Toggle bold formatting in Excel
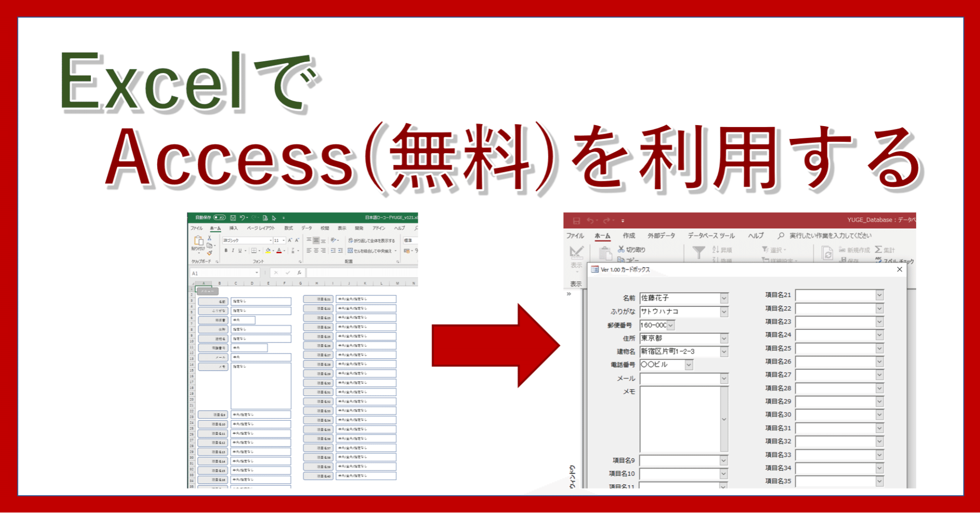This screenshot has height=513, width=980. point(226,251)
